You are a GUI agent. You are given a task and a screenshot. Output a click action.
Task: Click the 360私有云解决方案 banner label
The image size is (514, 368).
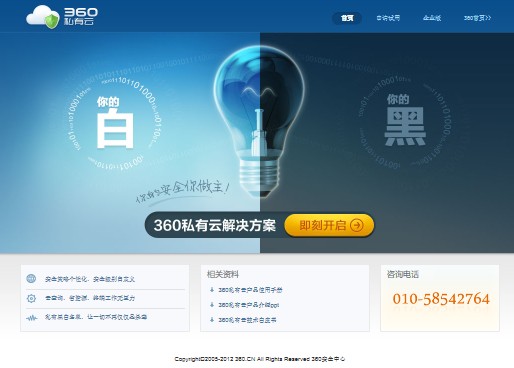(x=215, y=226)
